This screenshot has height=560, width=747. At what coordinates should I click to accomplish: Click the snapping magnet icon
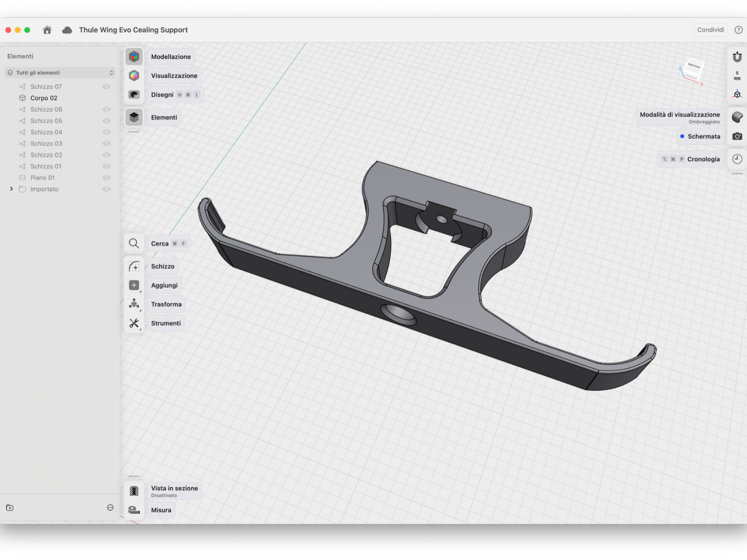(737, 56)
